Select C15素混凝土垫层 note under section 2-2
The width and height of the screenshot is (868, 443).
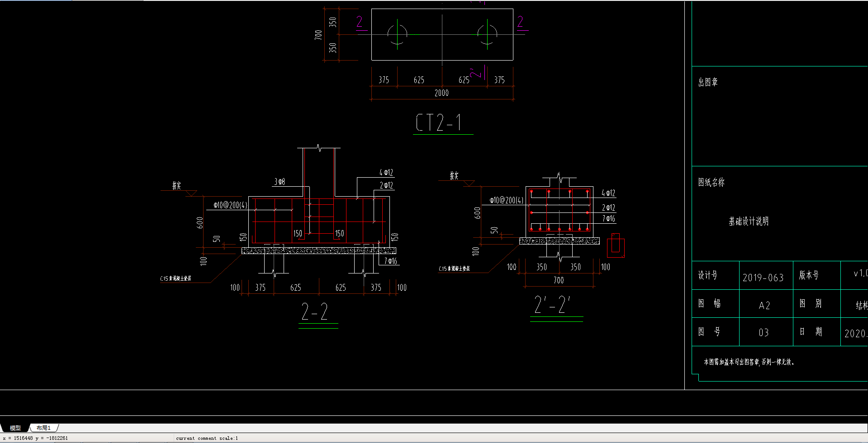(x=176, y=278)
